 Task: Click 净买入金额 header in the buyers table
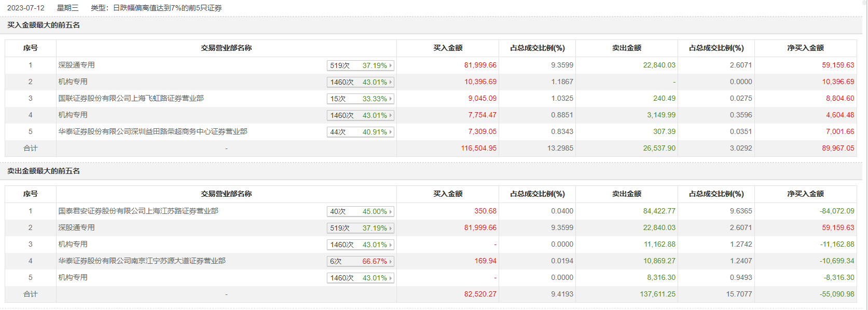(x=805, y=48)
